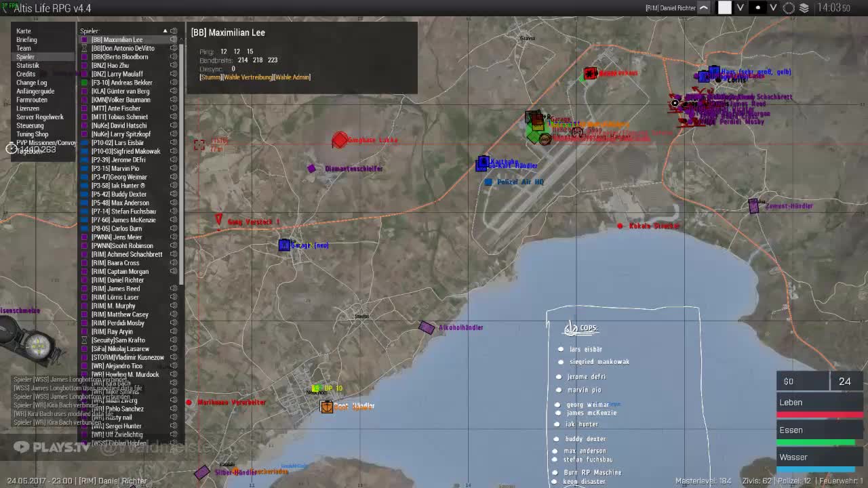Image resolution: width=868 pixels, height=488 pixels.
Task: Select player [STORM] Vladimir Kusnezow
Action: tap(127, 357)
